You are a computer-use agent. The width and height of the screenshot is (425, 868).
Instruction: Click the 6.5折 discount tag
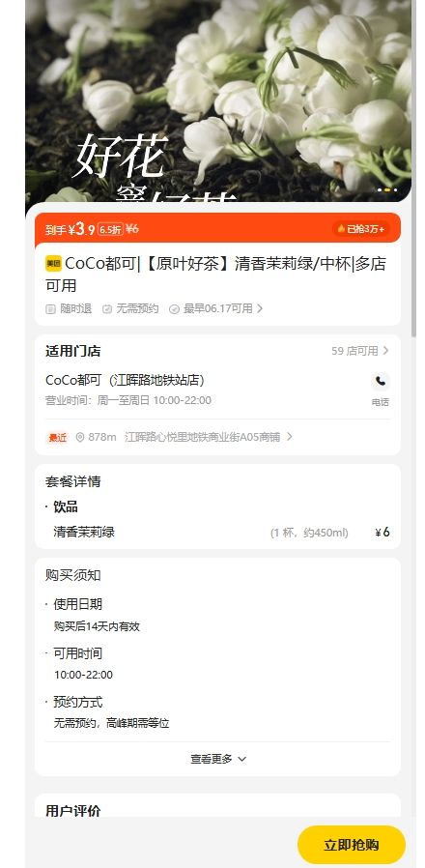pos(110,229)
